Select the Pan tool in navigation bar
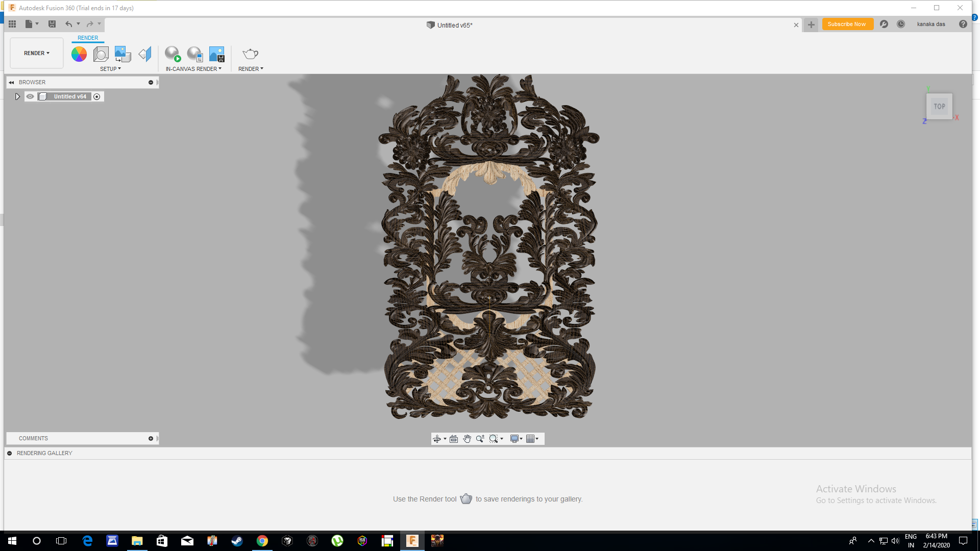 [x=467, y=438]
